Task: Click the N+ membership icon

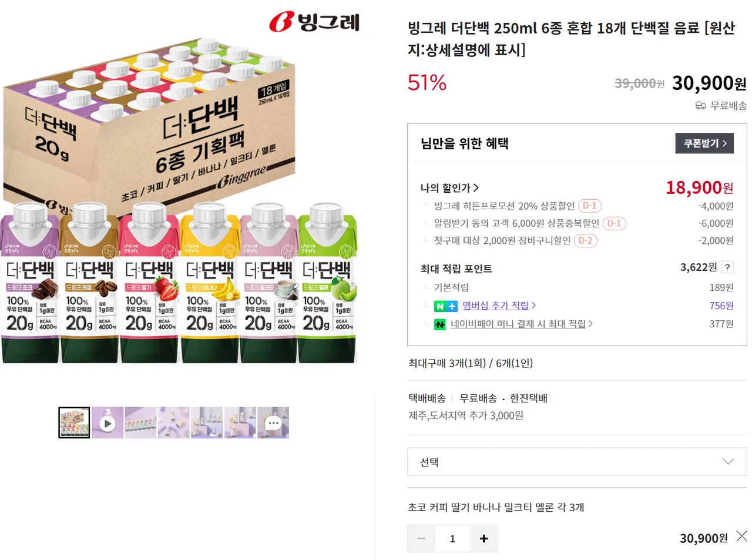Action: (445, 306)
